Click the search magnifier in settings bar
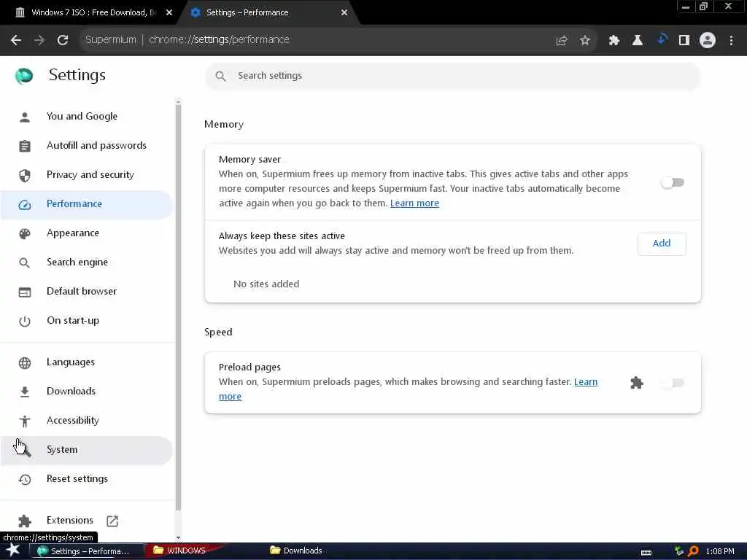Viewport: 747px width, 560px height. point(220,76)
